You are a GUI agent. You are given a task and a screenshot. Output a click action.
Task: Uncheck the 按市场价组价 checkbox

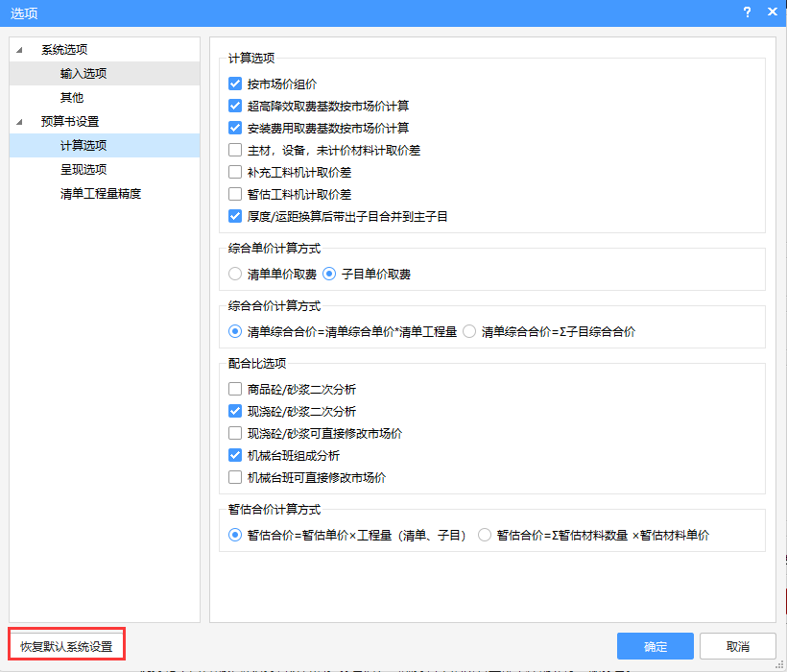235,84
